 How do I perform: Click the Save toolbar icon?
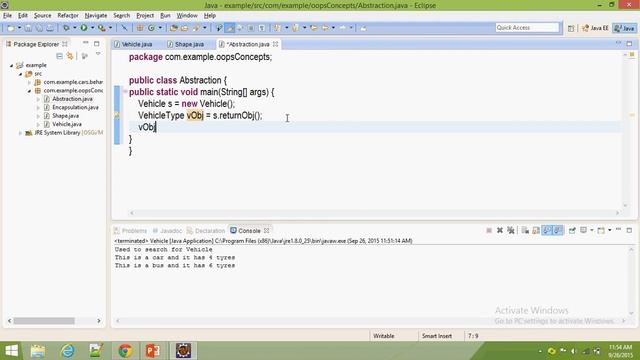(28, 28)
